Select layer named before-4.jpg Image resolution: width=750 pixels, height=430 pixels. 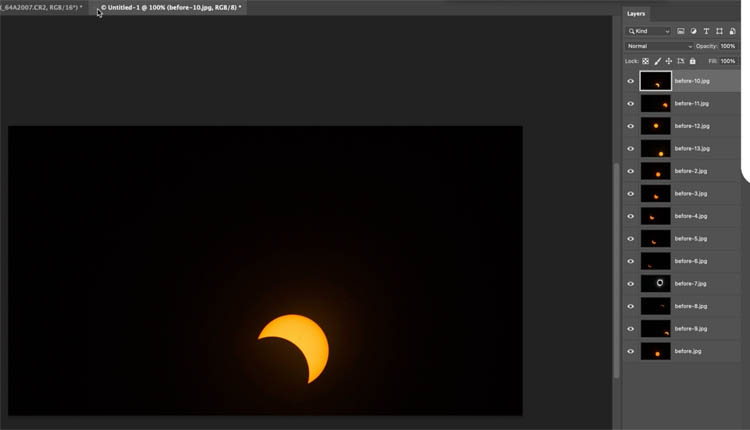691,216
